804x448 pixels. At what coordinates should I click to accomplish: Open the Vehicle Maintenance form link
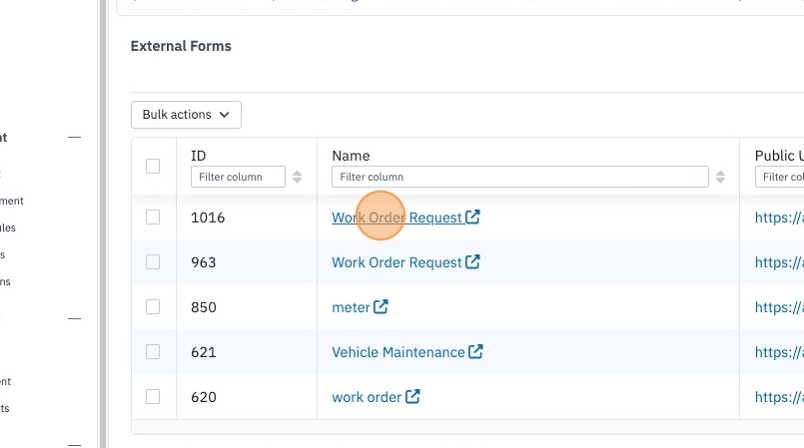398,352
